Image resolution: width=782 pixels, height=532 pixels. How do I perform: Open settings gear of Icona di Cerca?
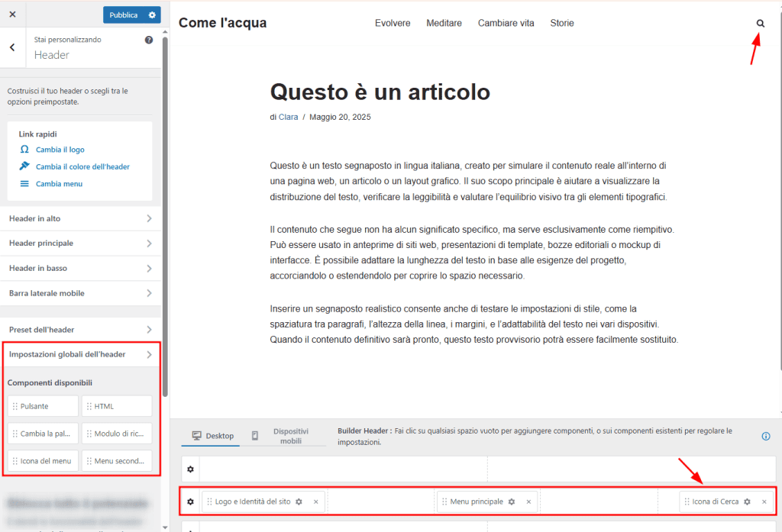747,501
